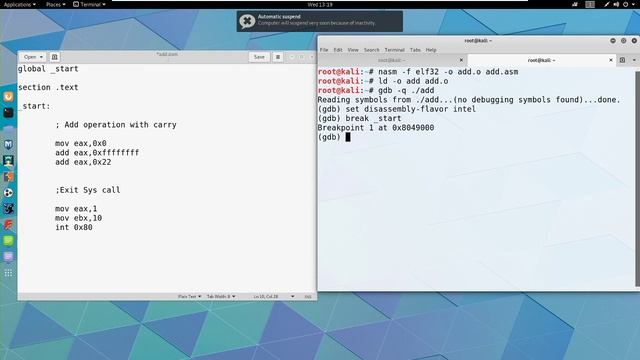Click new tab icon in terminal tab bar
This screenshot has width=640, height=360.
click(x=622, y=60)
